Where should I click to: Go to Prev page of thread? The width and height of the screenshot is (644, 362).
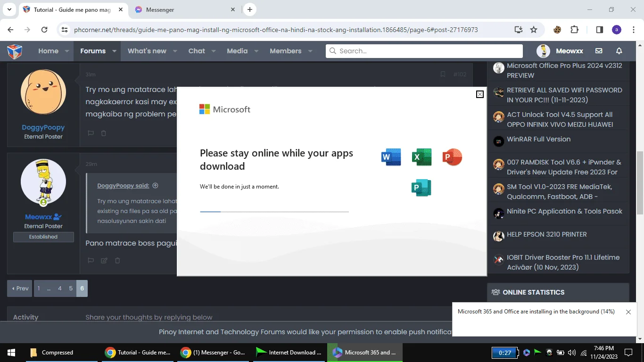(x=20, y=288)
